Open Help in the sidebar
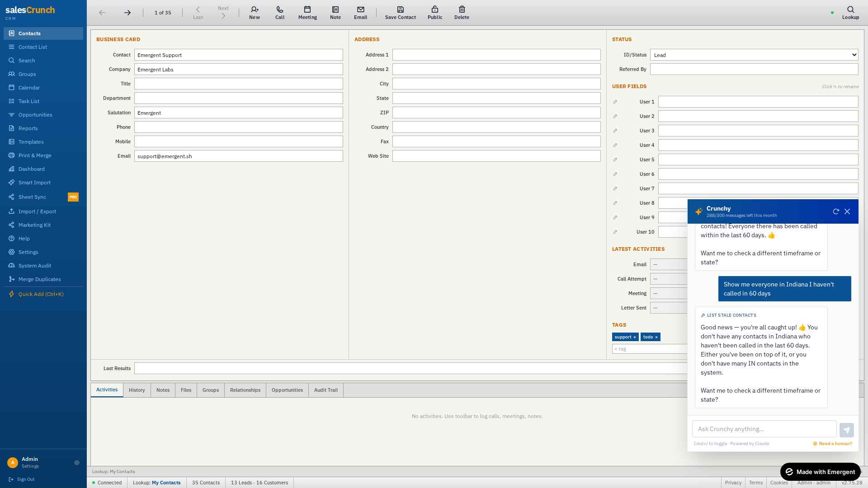Viewport: 868px width, 488px height. coord(43,239)
